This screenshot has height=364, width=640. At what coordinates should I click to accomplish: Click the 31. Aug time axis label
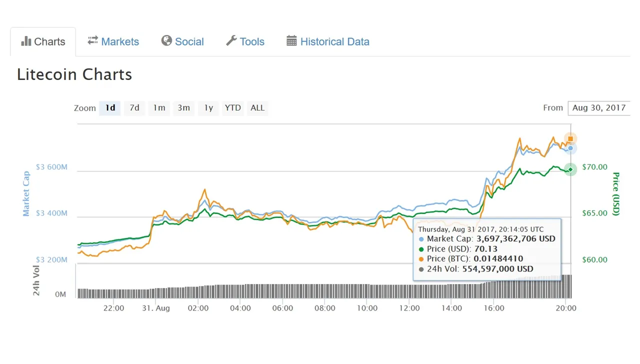pos(155,308)
